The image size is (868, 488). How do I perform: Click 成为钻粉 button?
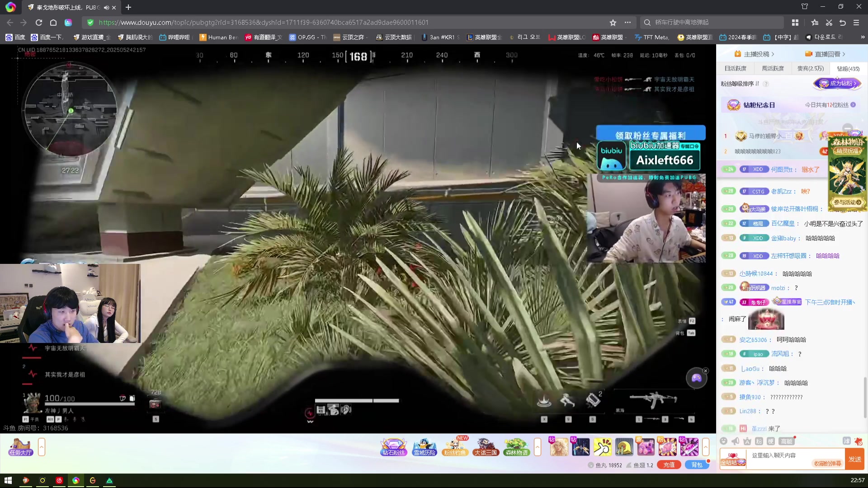[x=838, y=84]
